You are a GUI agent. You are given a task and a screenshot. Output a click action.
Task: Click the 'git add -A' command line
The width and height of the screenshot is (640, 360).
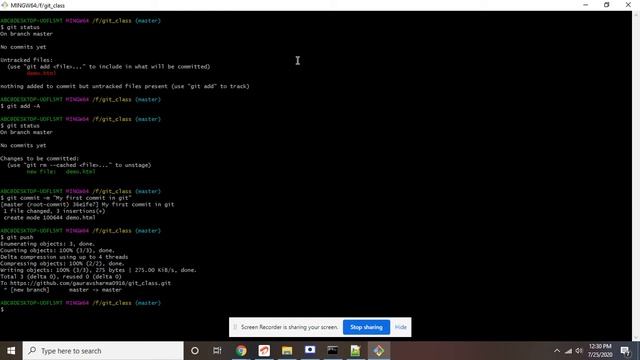coord(20,106)
